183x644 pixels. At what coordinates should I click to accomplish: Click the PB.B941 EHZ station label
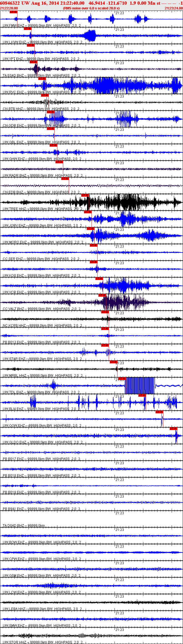pos(13,509)
